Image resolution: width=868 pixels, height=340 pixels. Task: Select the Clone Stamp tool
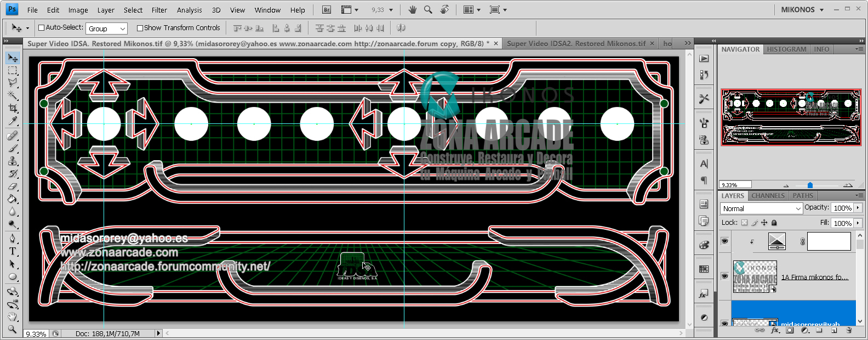(x=12, y=161)
